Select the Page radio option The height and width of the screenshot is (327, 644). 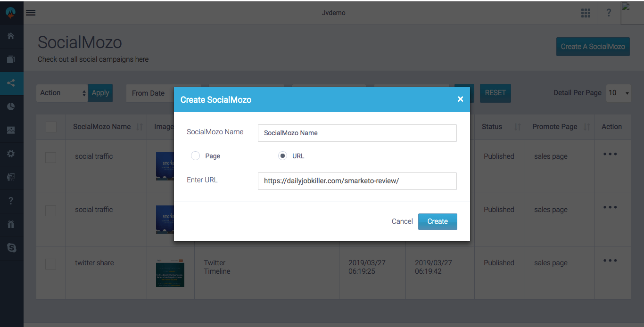click(x=195, y=156)
